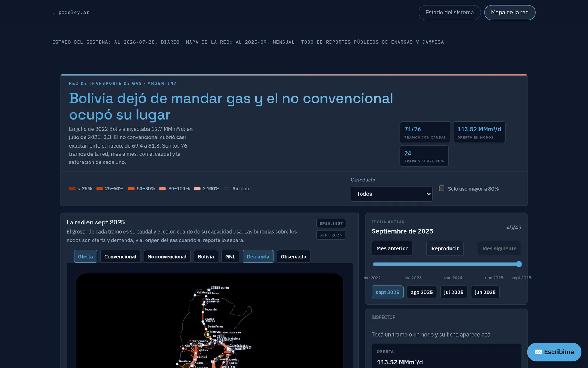Click the Ferreyra node on the map

208,335
